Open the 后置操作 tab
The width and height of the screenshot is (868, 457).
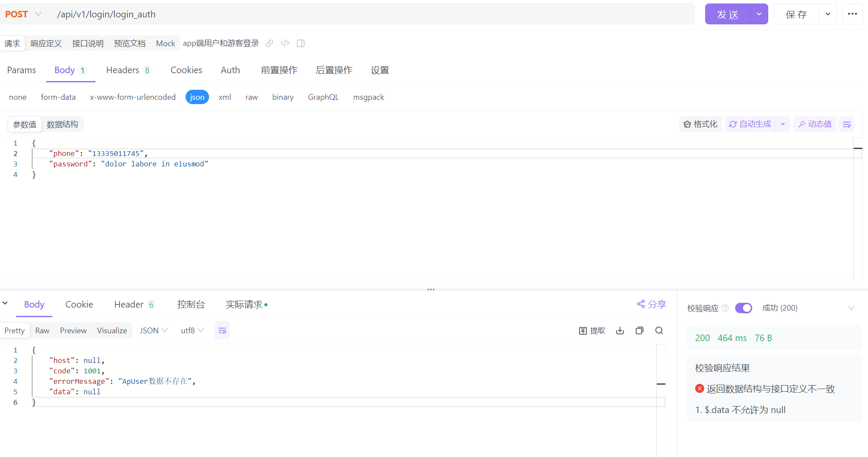[x=334, y=70]
